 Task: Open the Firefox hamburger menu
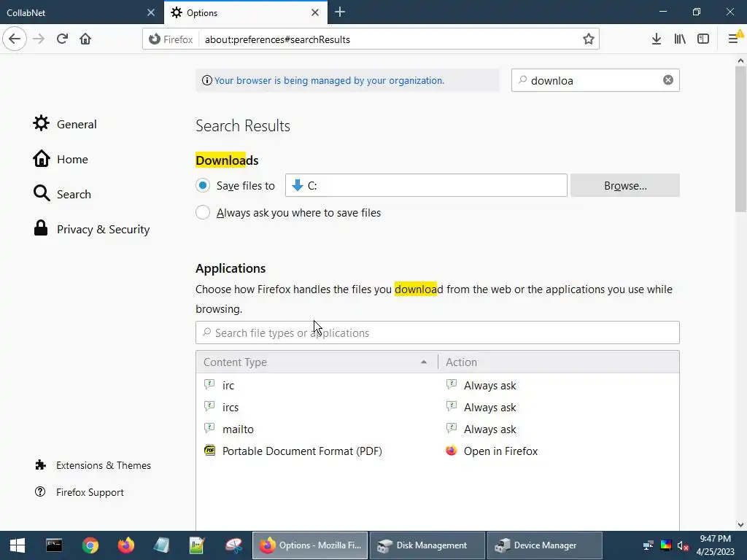tap(734, 39)
